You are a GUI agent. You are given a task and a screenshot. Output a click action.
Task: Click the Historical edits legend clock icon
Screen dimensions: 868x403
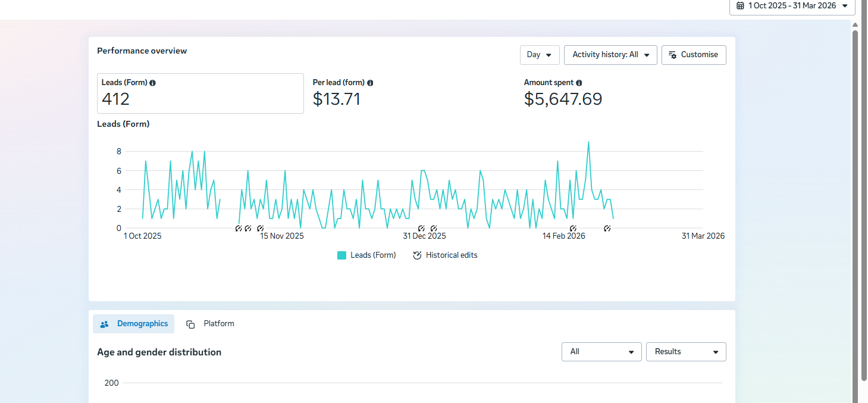pos(418,255)
